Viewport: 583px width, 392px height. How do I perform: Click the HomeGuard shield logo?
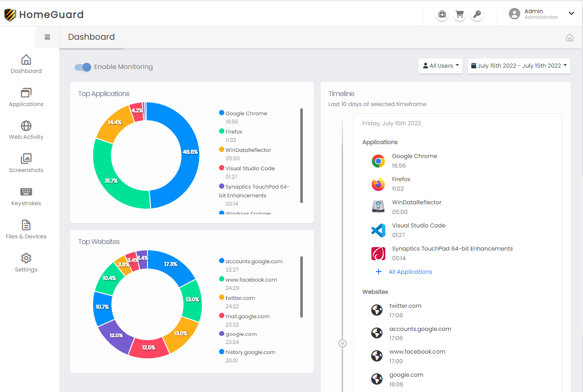pos(10,15)
